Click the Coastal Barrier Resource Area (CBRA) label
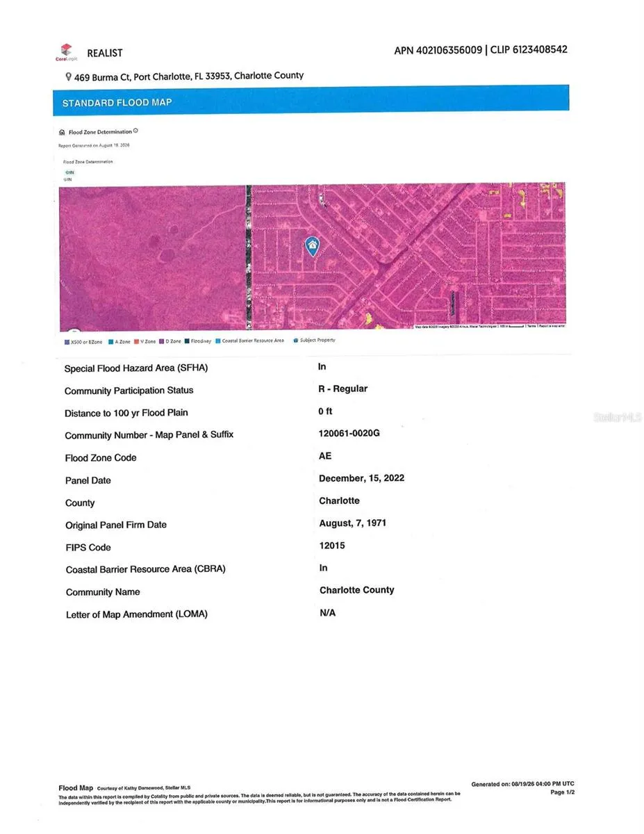 [146, 569]
